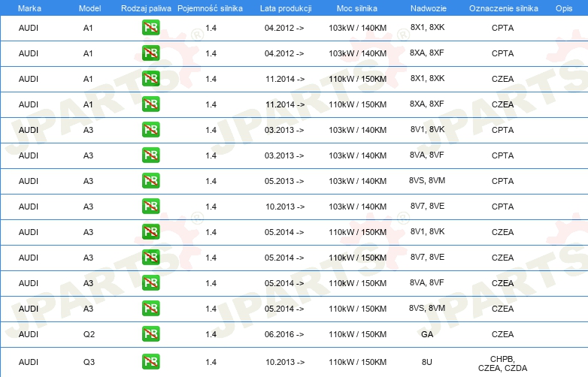
Task: Click 10.2013 -> in the Q3 row
Action: [285, 362]
